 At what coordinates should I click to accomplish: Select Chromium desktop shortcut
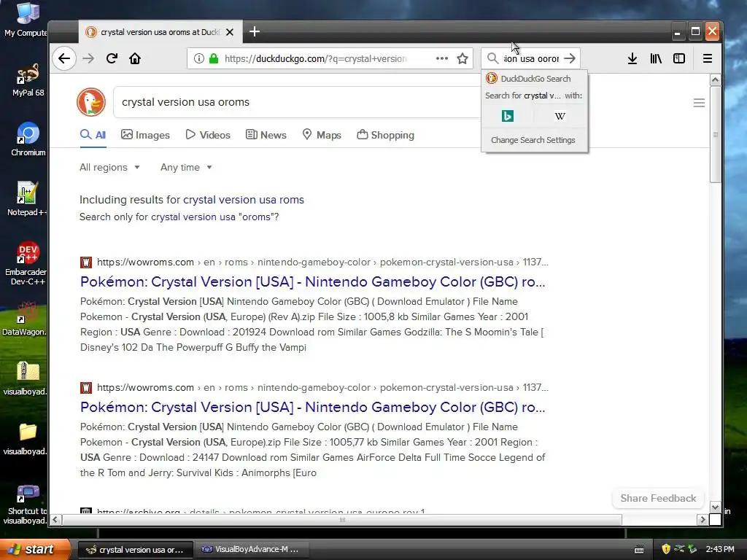click(x=28, y=139)
